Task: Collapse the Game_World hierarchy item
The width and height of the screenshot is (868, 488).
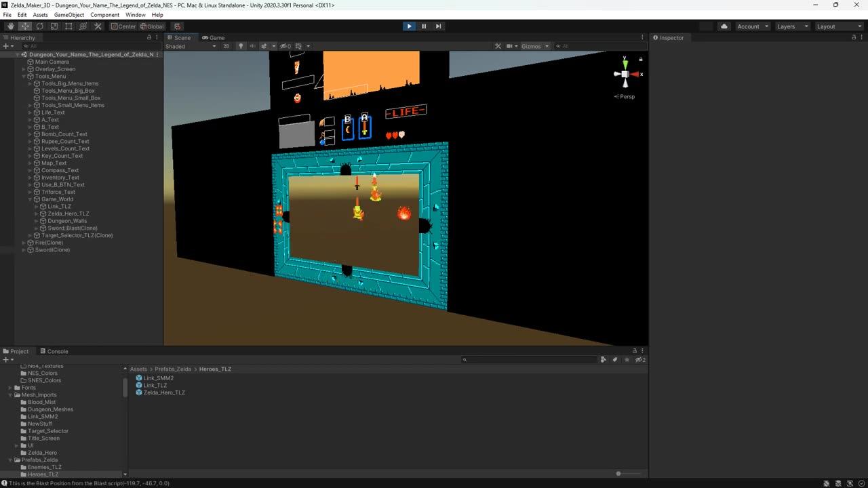Action: click(x=31, y=199)
